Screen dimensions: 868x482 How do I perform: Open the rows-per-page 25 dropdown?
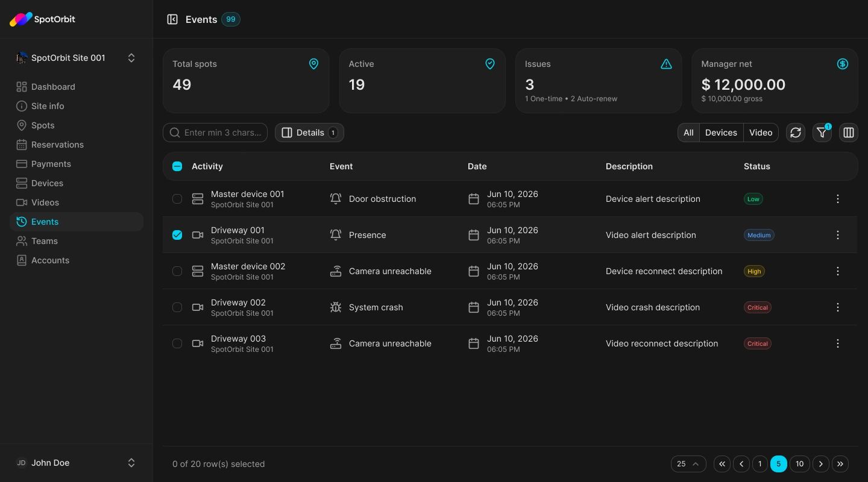688,464
